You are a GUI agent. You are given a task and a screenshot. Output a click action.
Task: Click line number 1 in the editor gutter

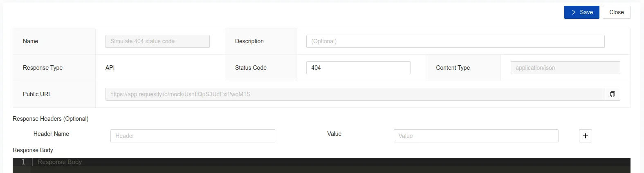pos(23,162)
